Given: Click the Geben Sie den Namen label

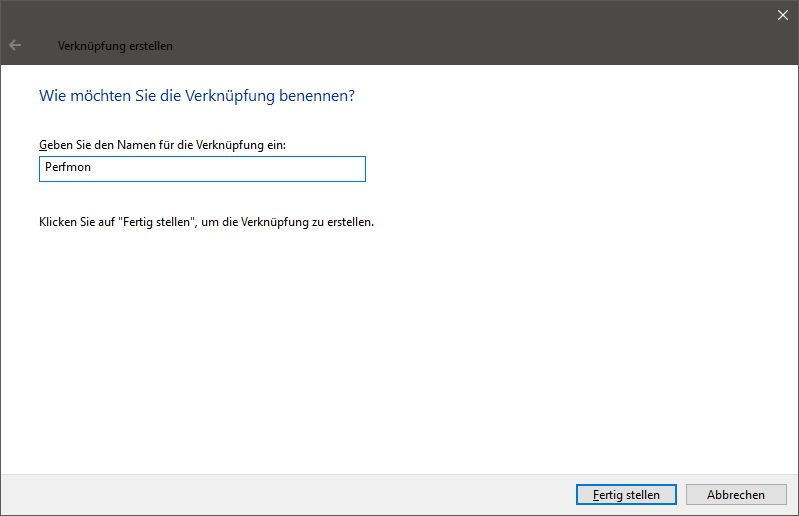Looking at the screenshot, I should coord(163,145).
